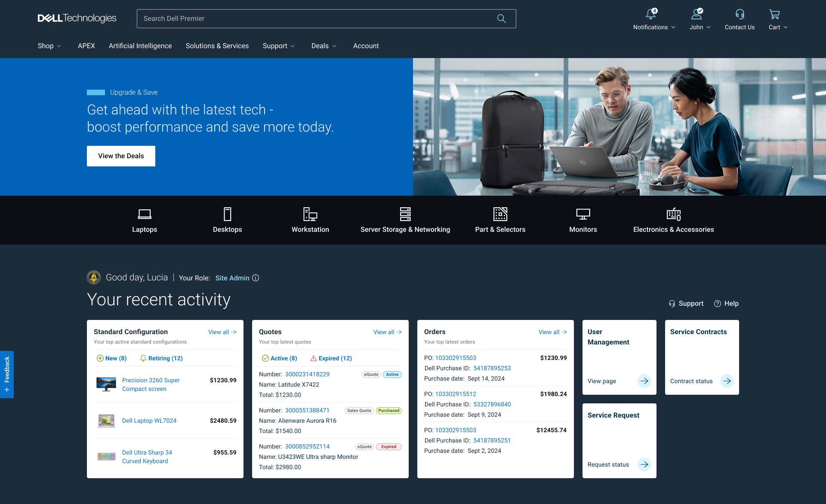This screenshot has width=826, height=504.
Task: Click the Support headset icon in activity header
Action: (x=672, y=304)
